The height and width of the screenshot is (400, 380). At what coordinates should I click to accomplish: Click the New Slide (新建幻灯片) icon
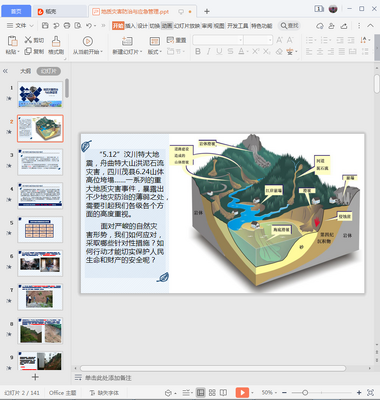[x=127, y=41]
